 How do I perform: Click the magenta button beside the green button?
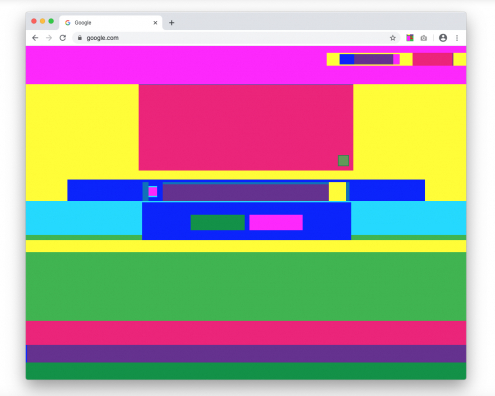point(276,222)
